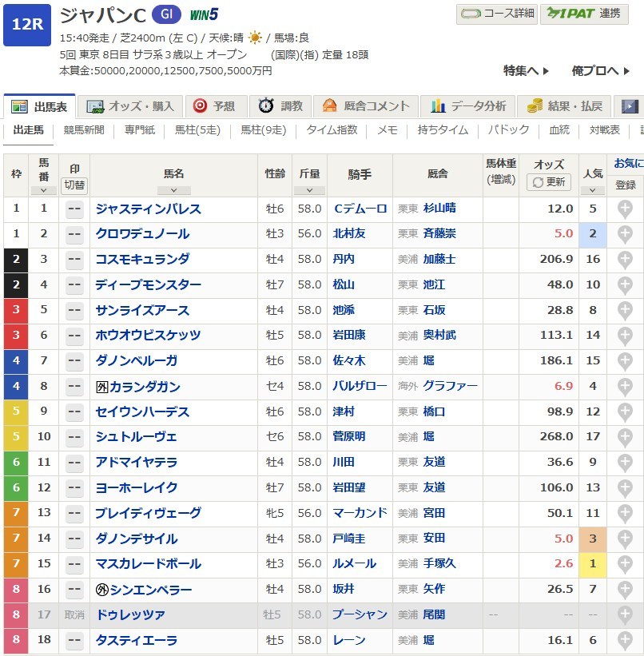Click the video play icon tab

coord(630,106)
